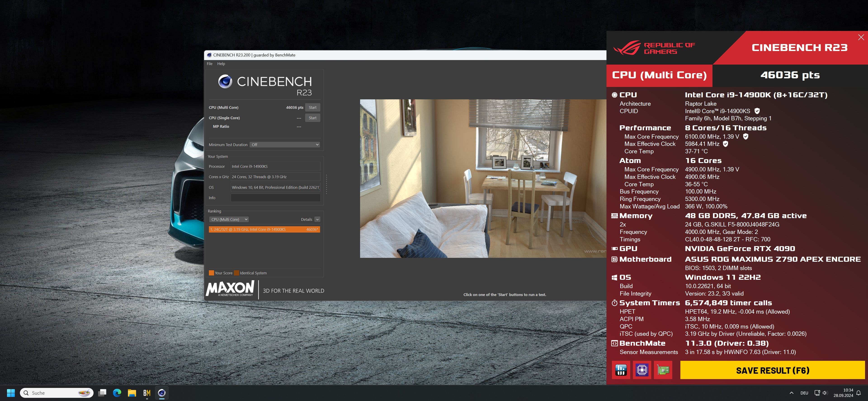This screenshot has width=868, height=401.
Task: Open the clock and date 28.09.2024
Action: [x=843, y=393]
